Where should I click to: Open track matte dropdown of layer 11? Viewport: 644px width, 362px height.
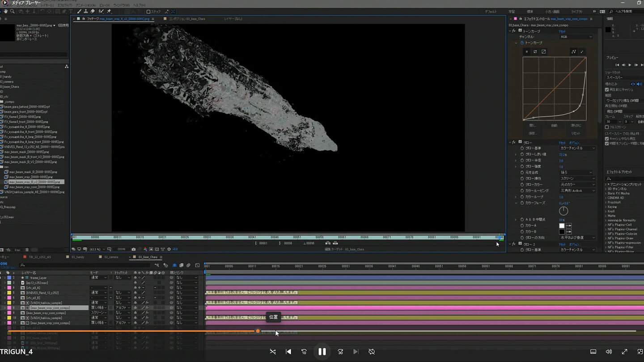(x=123, y=323)
